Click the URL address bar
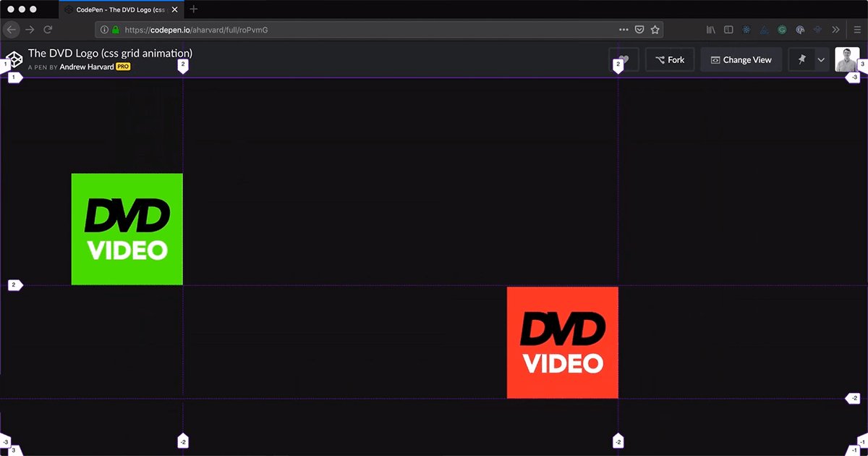The height and width of the screenshot is (456, 868). pyautogui.click(x=362, y=30)
